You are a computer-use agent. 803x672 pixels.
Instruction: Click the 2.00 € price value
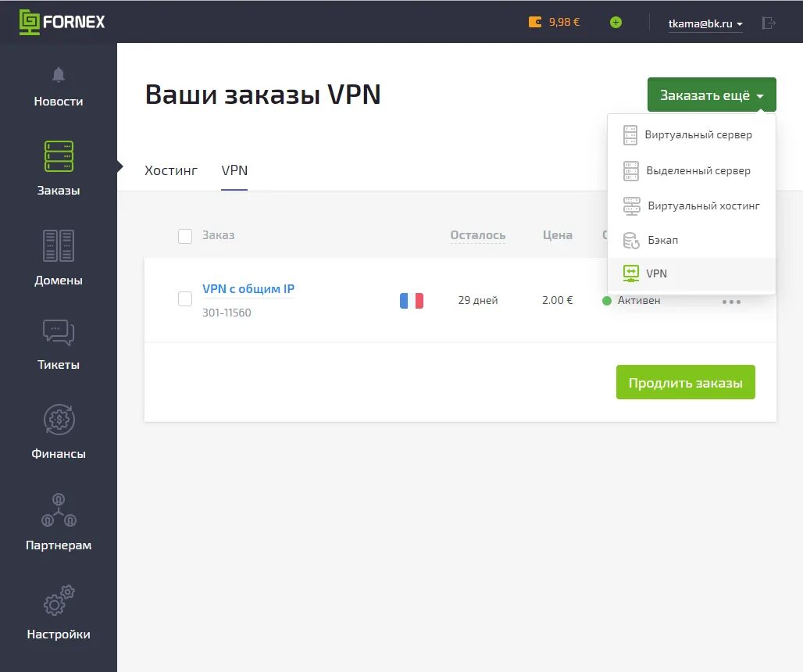(x=558, y=300)
